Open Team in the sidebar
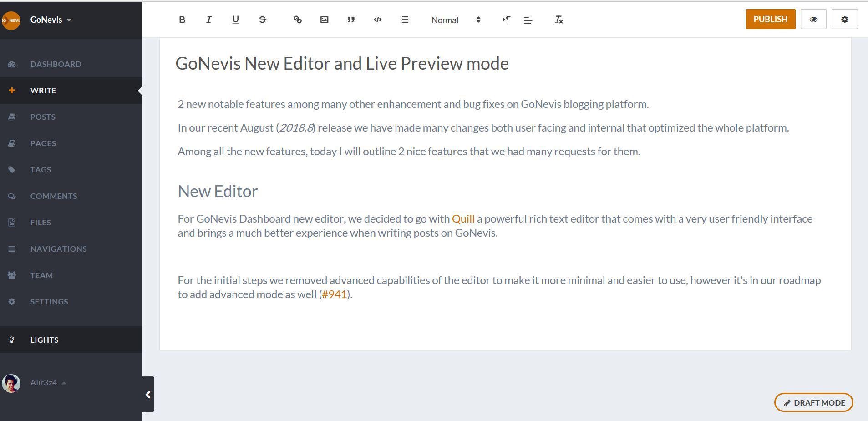The width and height of the screenshot is (868, 421). pos(71,275)
